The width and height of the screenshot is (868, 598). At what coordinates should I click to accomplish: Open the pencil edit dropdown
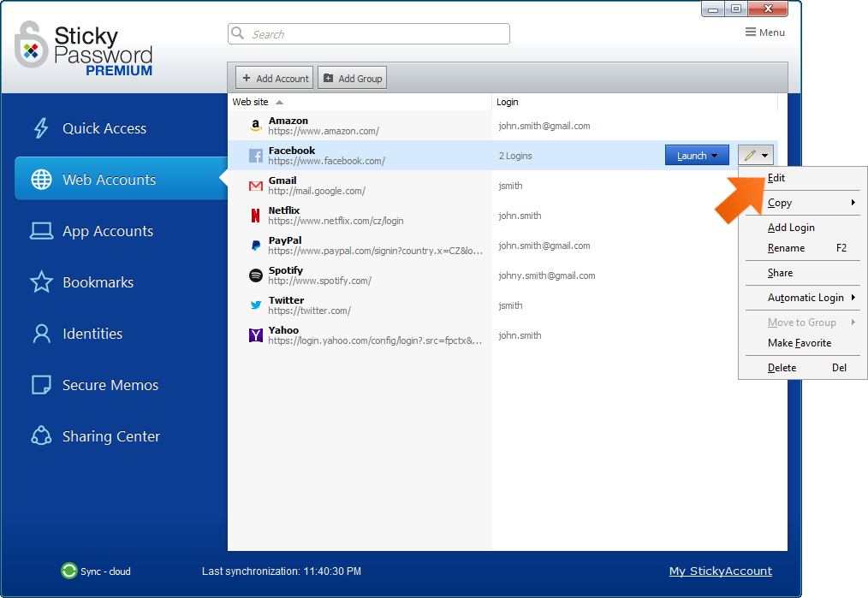pos(756,156)
